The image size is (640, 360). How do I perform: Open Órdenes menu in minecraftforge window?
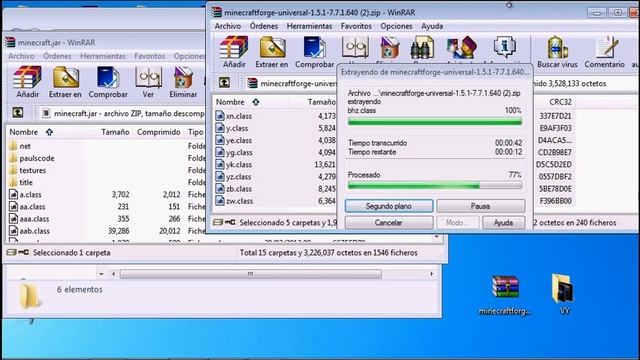(x=264, y=26)
